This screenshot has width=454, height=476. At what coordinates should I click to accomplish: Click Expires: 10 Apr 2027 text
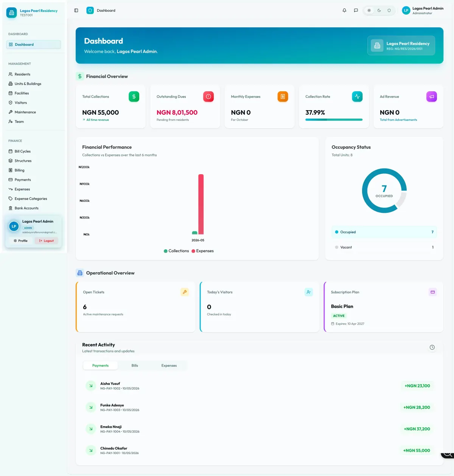point(350,324)
